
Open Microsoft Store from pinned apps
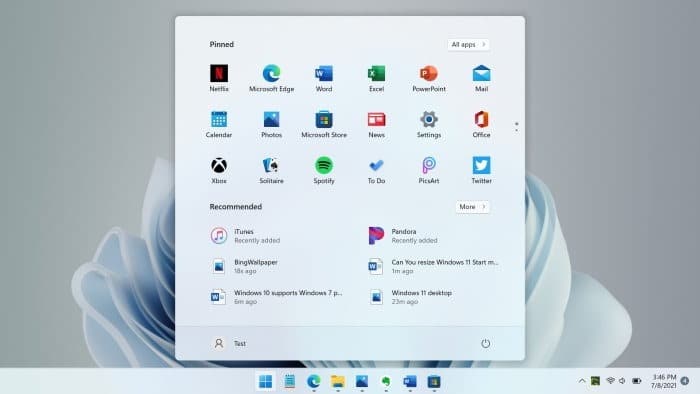[x=324, y=124]
